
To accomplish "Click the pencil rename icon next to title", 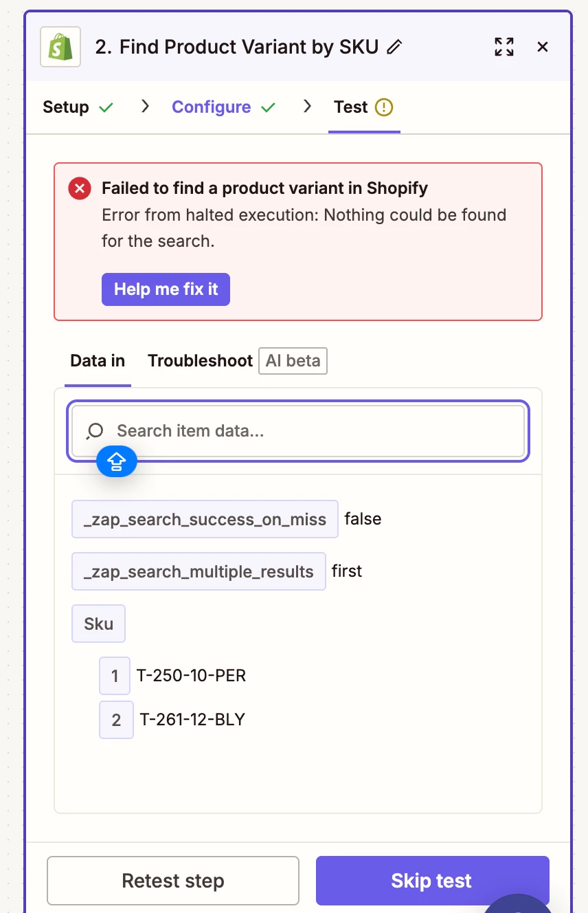I will [394, 47].
